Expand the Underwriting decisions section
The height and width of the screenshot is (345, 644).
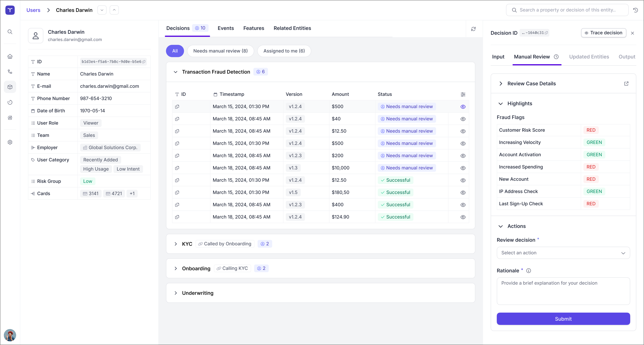coord(176,293)
